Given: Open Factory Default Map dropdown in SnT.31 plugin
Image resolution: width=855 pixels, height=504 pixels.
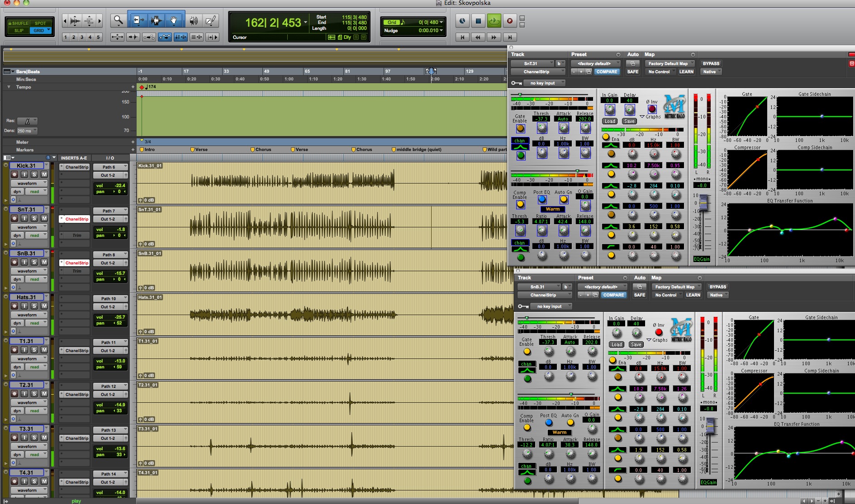Looking at the screenshot, I should 670,64.
